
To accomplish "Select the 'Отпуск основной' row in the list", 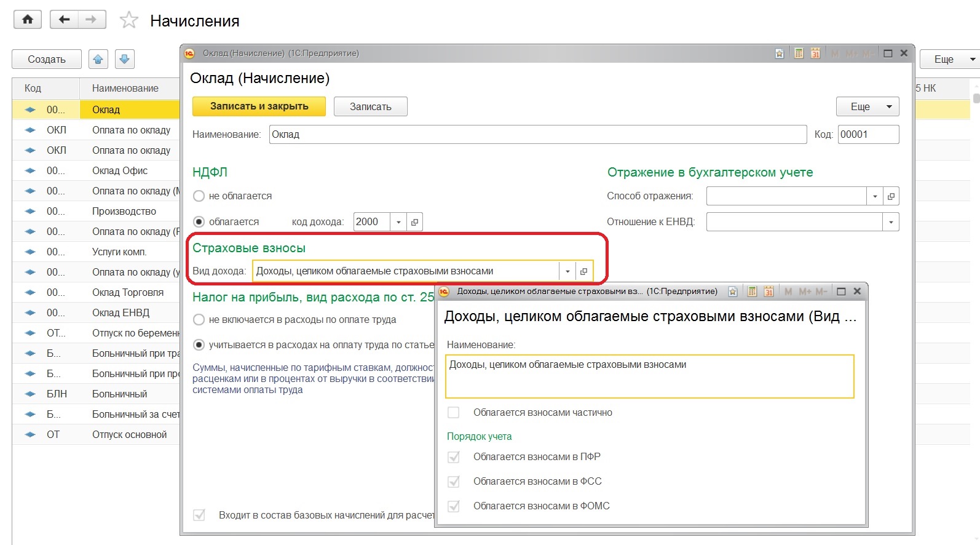I will (x=129, y=434).
